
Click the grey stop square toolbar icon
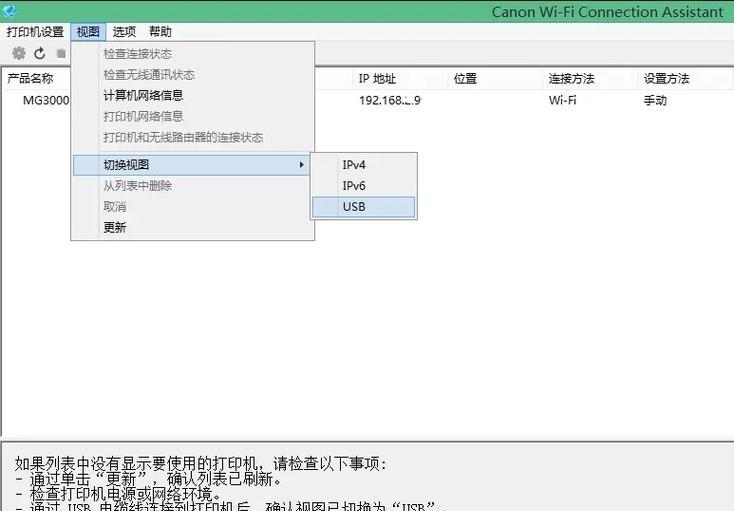(61, 53)
